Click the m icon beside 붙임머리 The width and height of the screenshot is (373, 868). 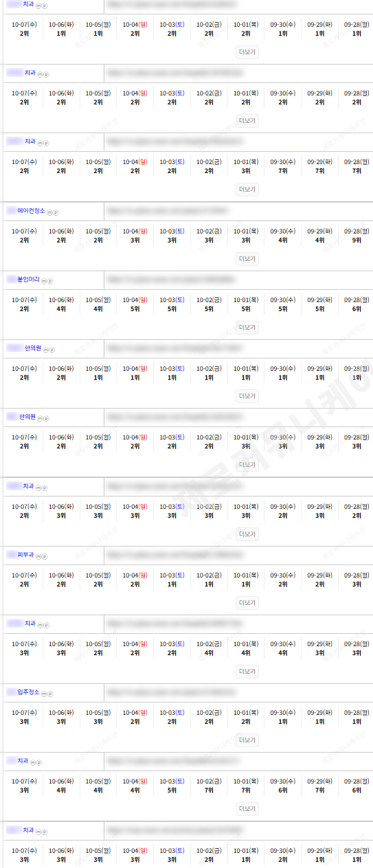(x=44, y=280)
